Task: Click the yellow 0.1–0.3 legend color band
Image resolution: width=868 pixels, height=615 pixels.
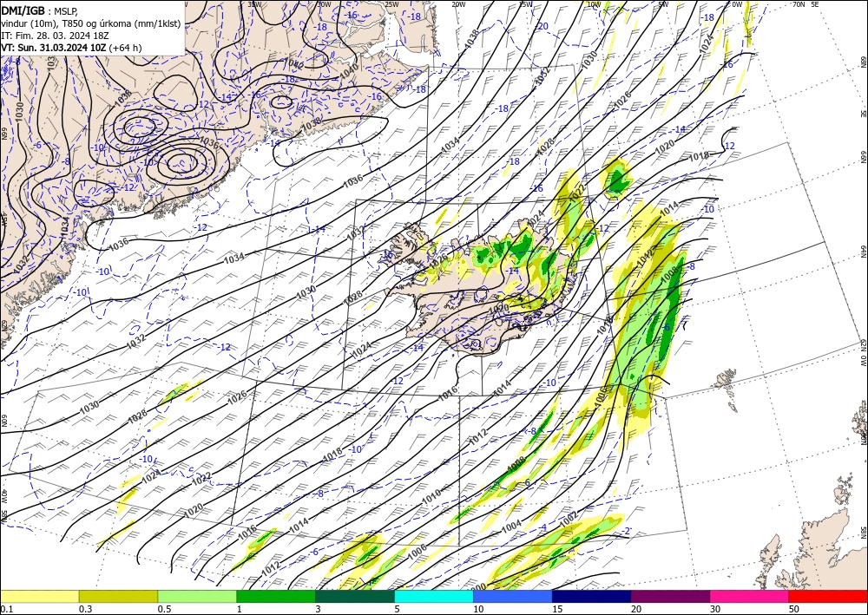Action: pyautogui.click(x=39, y=596)
